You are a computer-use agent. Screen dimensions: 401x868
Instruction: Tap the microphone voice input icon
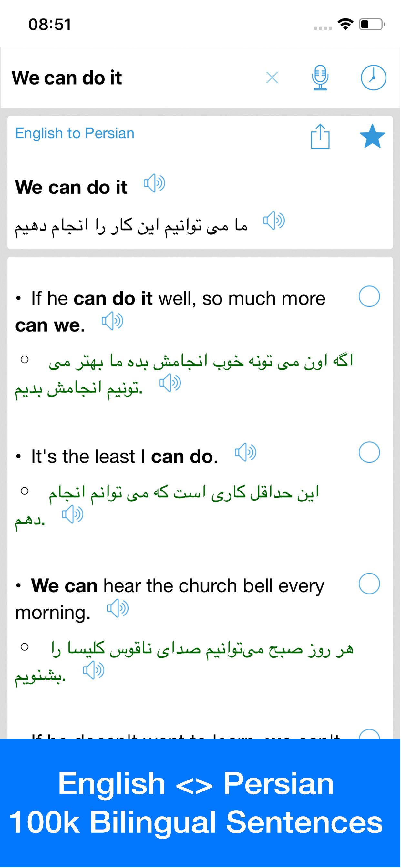click(320, 78)
